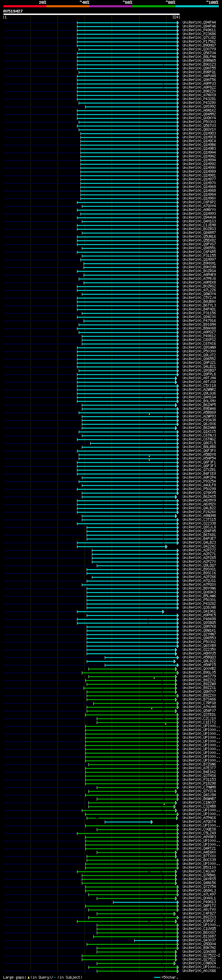Select the UniRef100_Q6GV10 label
The height and width of the screenshot is (980, 222).
[199, 129]
